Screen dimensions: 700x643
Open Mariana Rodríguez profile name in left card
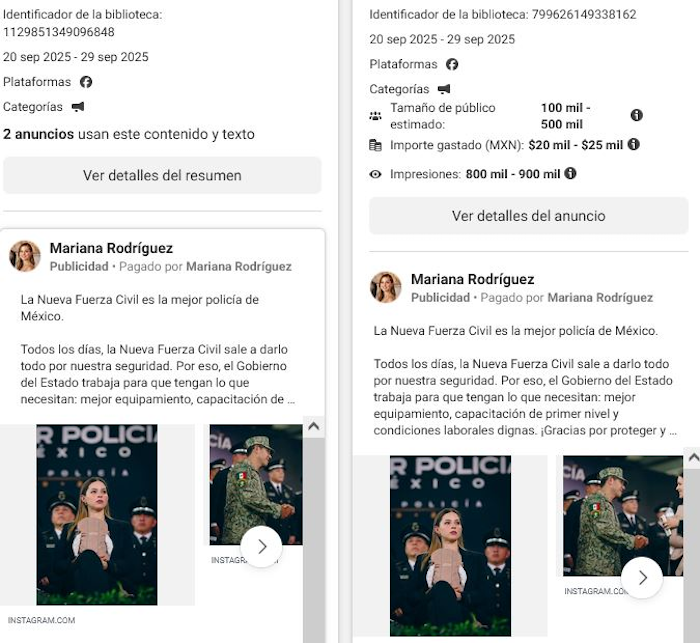pos(111,248)
